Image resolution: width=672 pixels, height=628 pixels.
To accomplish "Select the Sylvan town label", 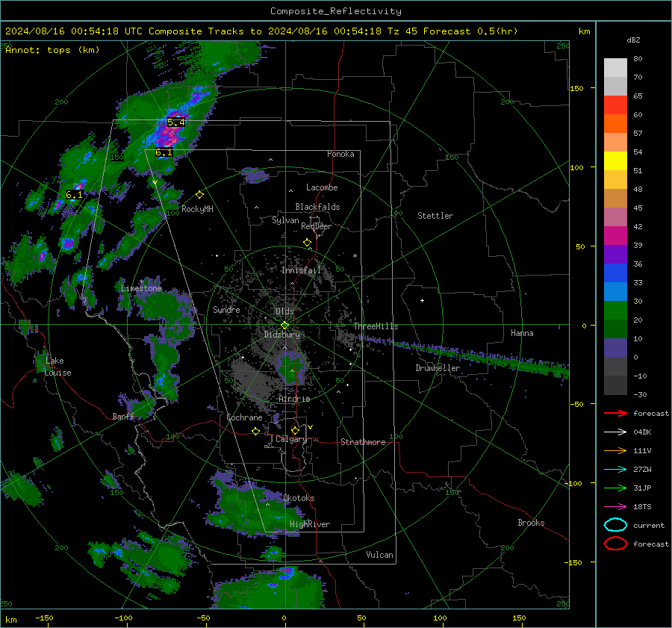I will pos(285,220).
